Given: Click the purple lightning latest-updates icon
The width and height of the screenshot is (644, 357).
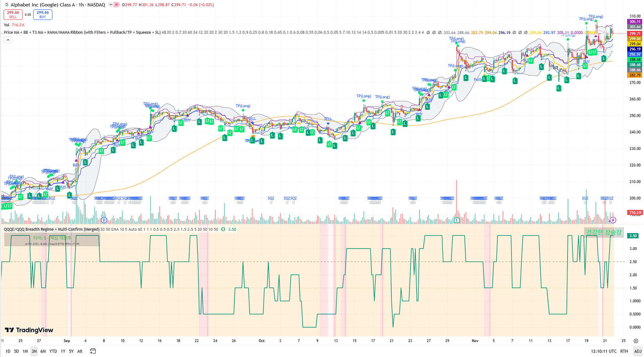Looking at the screenshot, I should (613, 220).
